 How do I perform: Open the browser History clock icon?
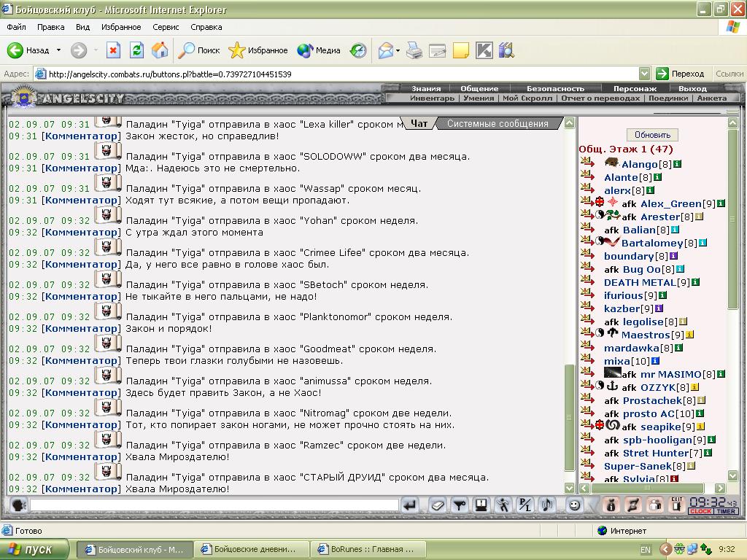point(357,50)
